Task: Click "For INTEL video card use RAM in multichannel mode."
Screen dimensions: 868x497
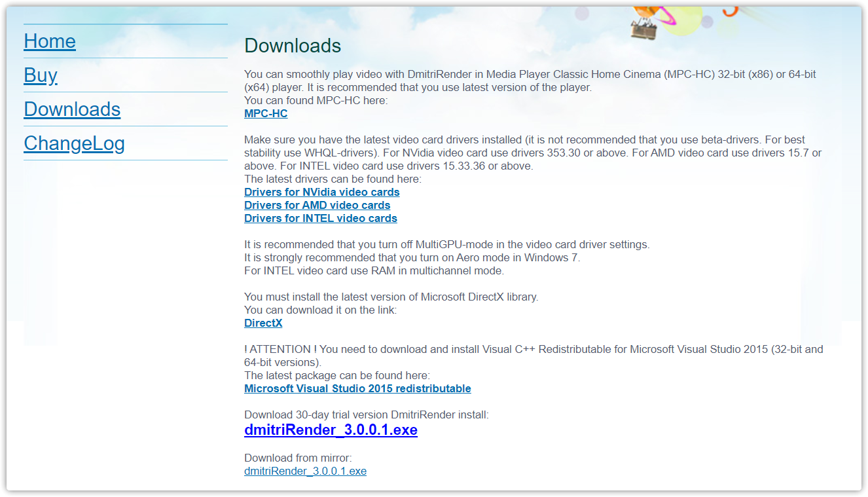Action: (374, 270)
